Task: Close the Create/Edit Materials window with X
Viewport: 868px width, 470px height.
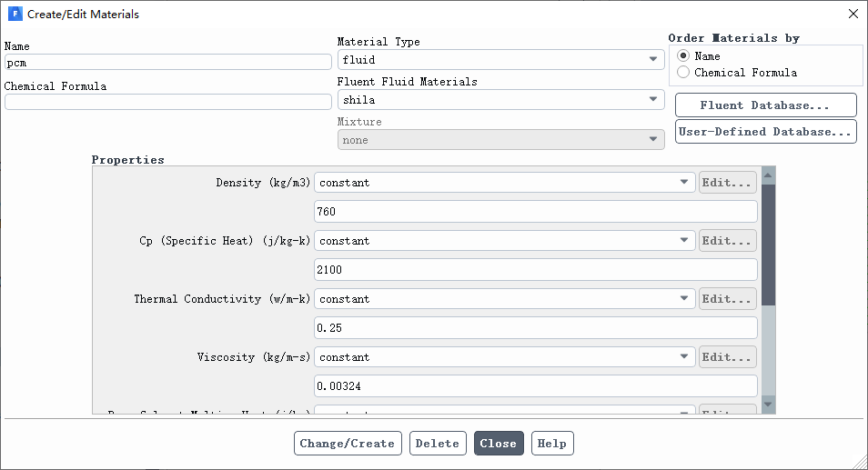Action: point(853,14)
